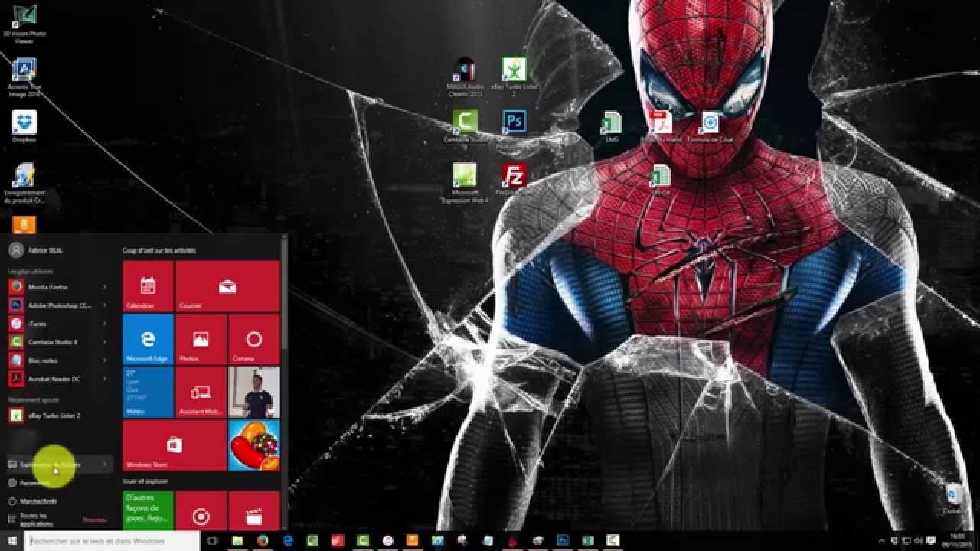
Task: Open the taskbar clock and date
Action: pyautogui.click(x=957, y=540)
